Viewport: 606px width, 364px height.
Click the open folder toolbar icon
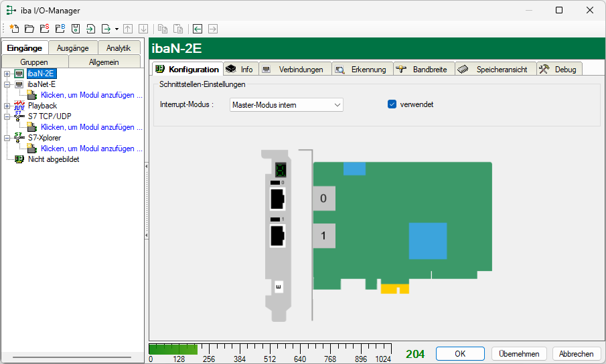[29, 29]
